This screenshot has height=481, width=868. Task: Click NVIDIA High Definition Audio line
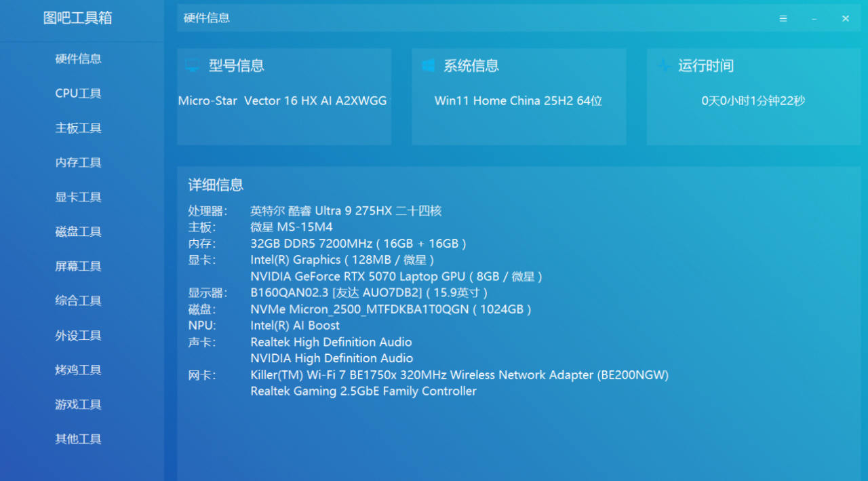pos(332,358)
